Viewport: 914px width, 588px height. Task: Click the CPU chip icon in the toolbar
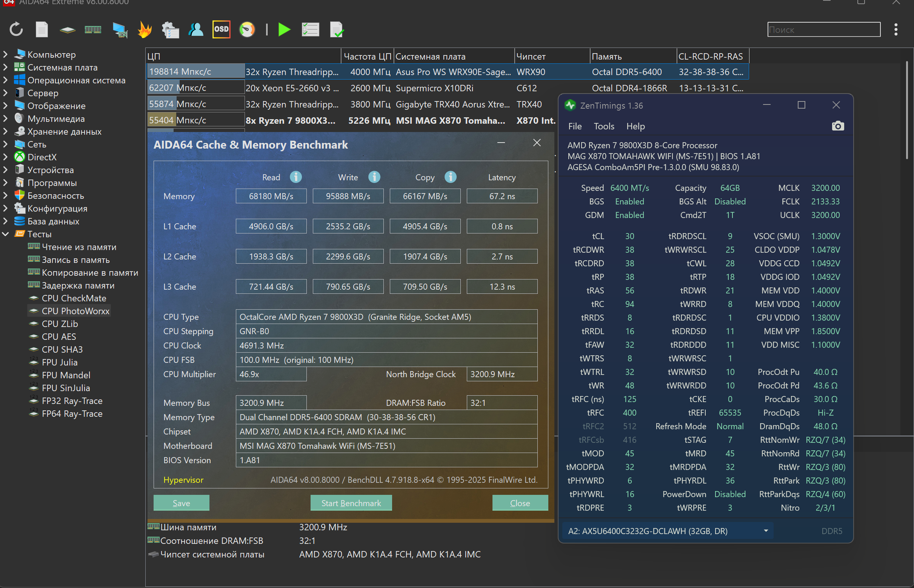[x=67, y=30]
